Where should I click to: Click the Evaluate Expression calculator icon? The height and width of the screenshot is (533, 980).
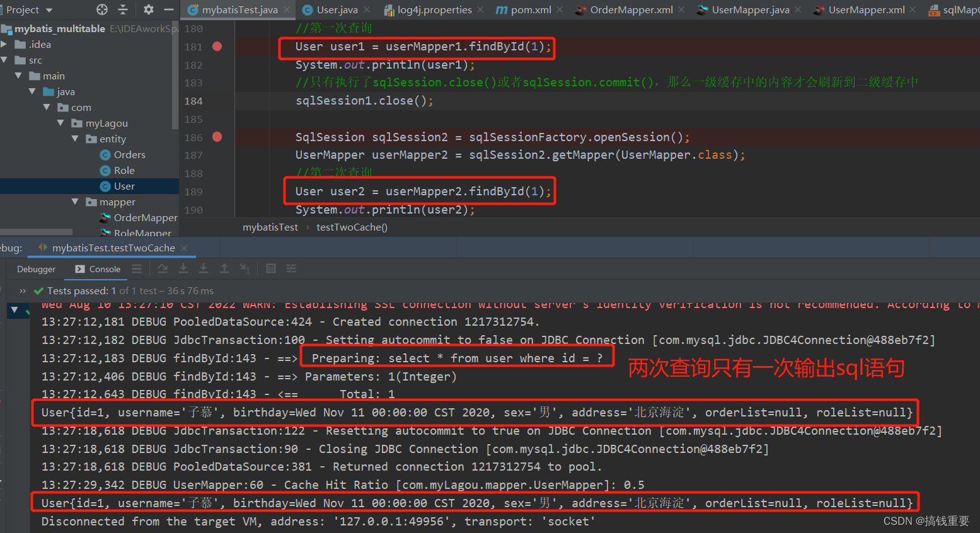coord(271,269)
